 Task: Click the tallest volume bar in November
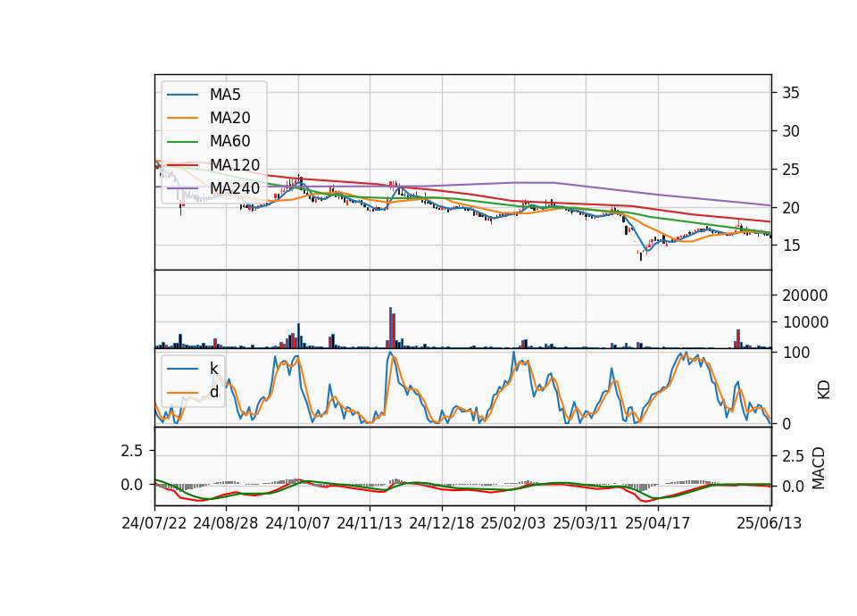point(390,328)
